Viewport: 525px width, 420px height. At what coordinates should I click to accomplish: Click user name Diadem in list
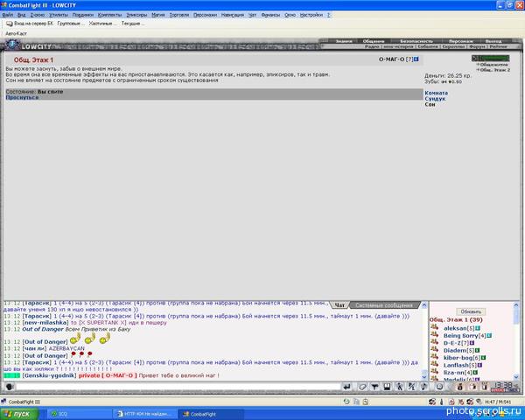tap(455, 350)
